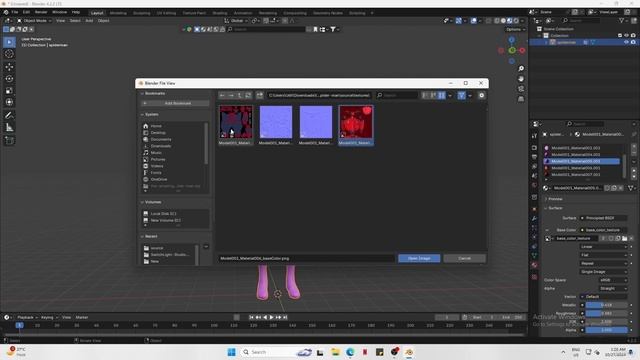Go forward in the file browser history

(231, 95)
